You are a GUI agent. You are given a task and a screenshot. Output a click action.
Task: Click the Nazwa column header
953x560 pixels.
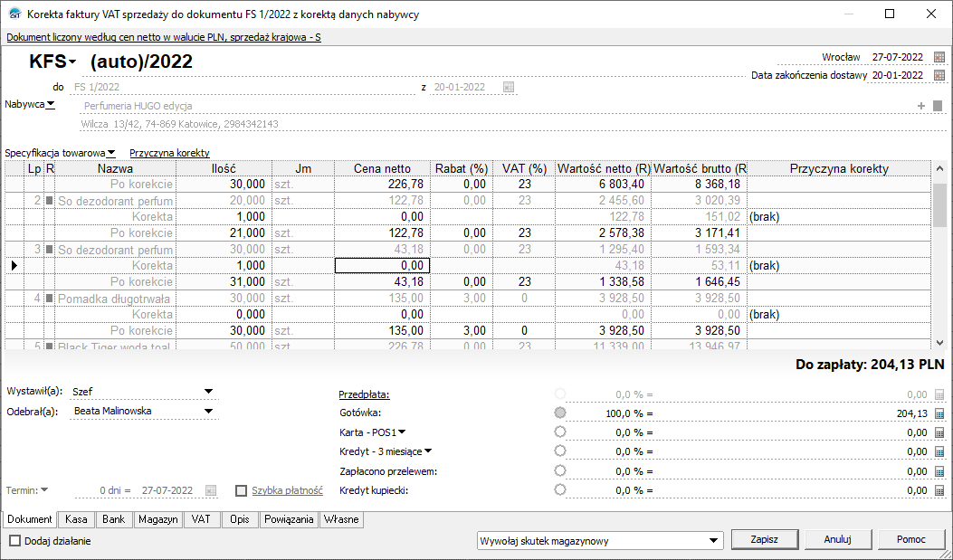116,169
